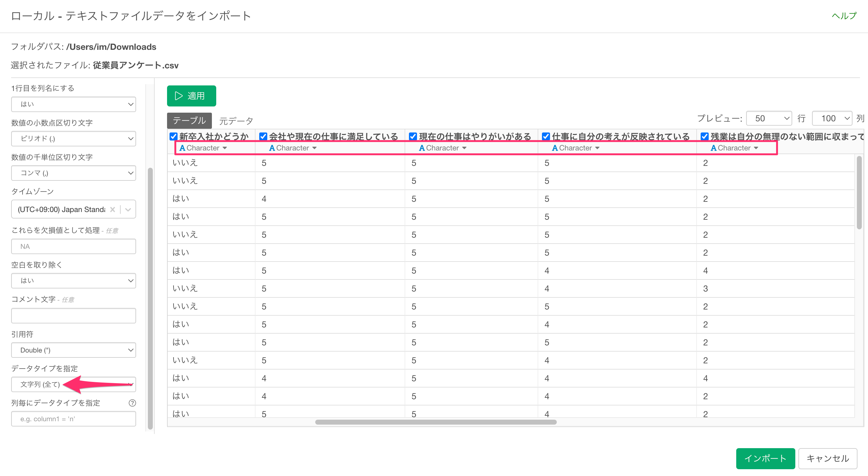The width and height of the screenshot is (868, 476).
Task: Change preview rows dropdown showing 50
Action: 769,118
